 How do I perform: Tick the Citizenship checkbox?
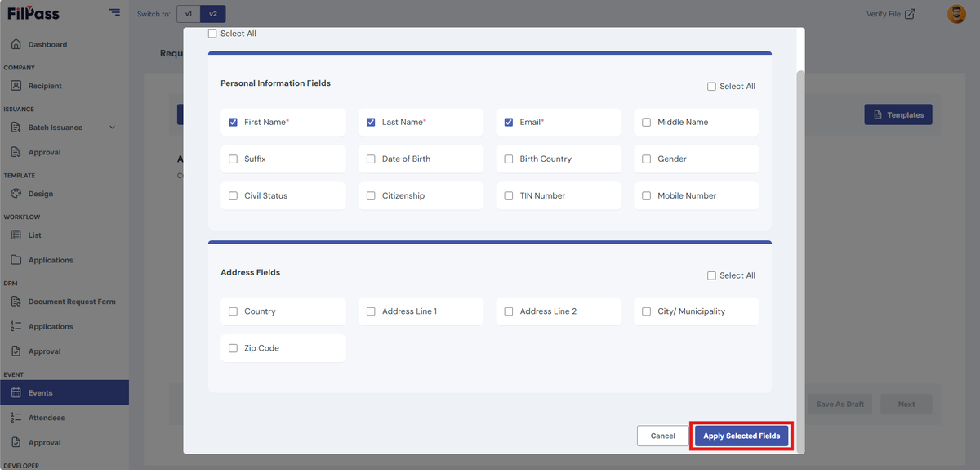(x=371, y=195)
